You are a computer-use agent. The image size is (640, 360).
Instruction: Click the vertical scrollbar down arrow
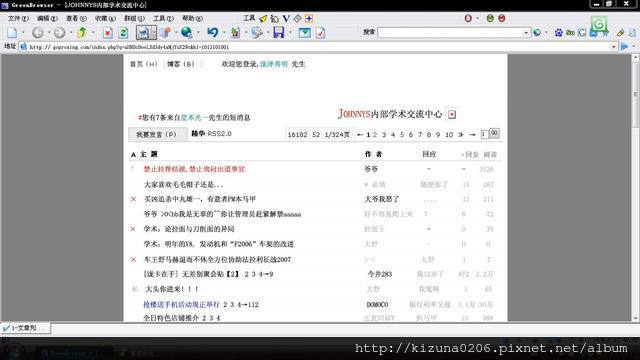(636, 318)
